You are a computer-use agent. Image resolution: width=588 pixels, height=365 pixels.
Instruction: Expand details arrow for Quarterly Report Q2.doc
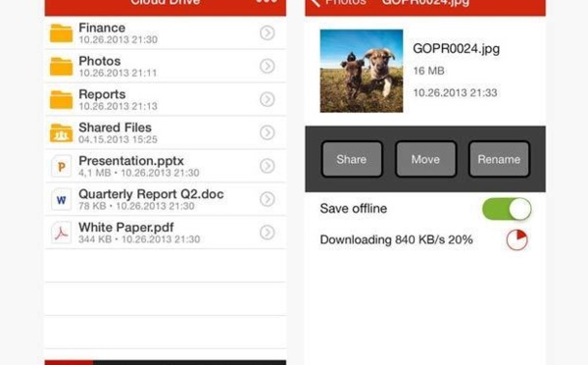(x=267, y=199)
